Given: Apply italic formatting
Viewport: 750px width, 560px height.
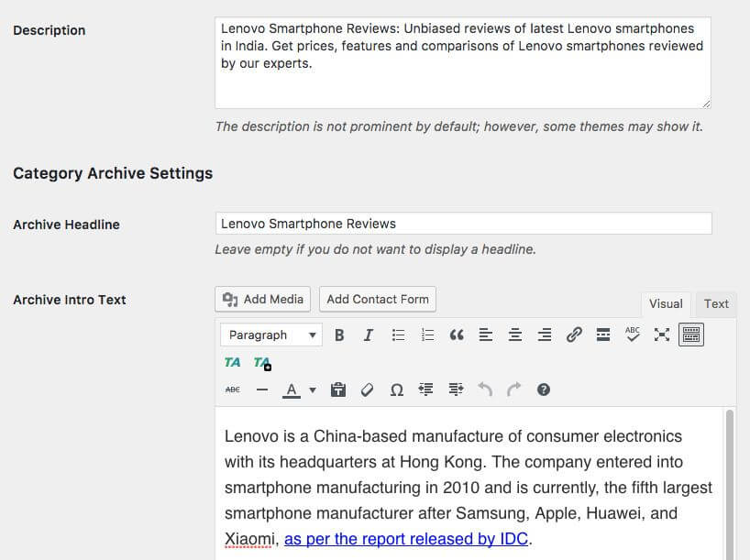Looking at the screenshot, I should (369, 335).
